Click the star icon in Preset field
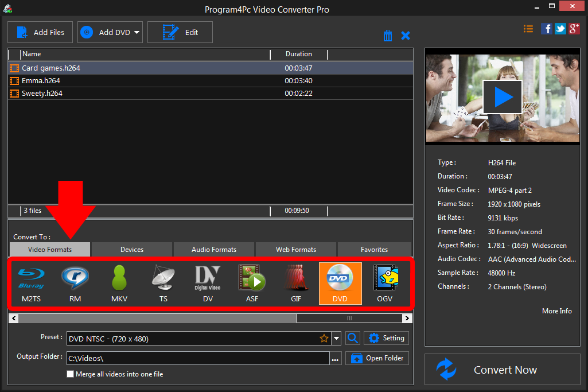 click(324, 339)
